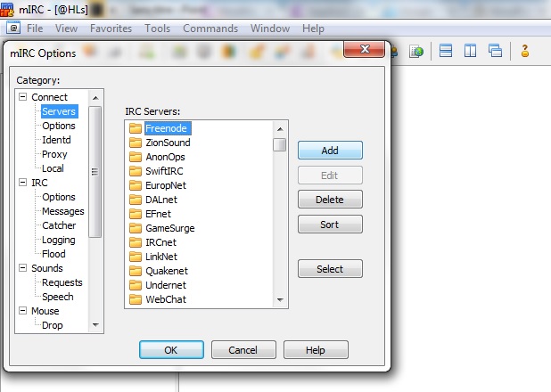Select the EuropNet server entry
551x392 pixels.
click(166, 185)
